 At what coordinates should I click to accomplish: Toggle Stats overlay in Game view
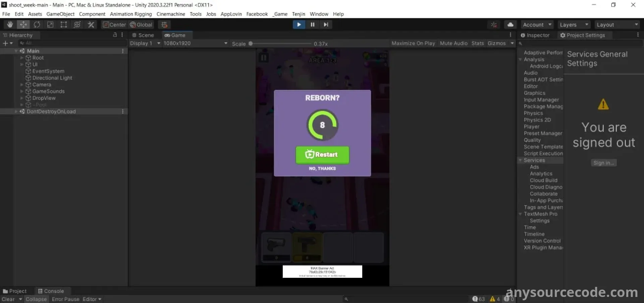477,43
